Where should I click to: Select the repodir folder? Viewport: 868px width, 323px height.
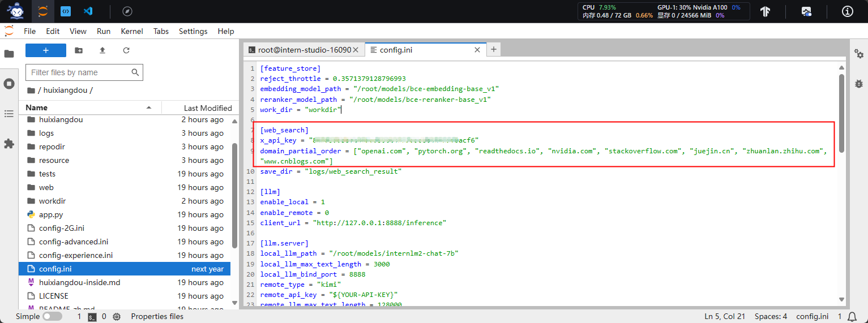125,147
